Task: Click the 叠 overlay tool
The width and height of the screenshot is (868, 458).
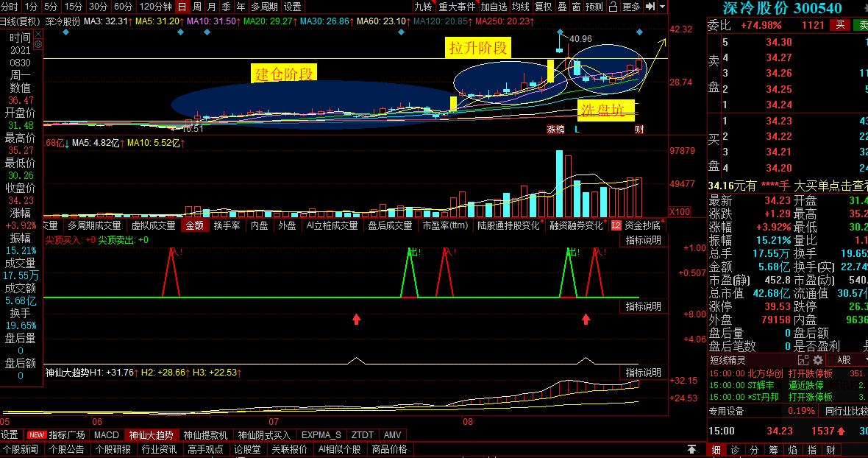Action: point(562,7)
